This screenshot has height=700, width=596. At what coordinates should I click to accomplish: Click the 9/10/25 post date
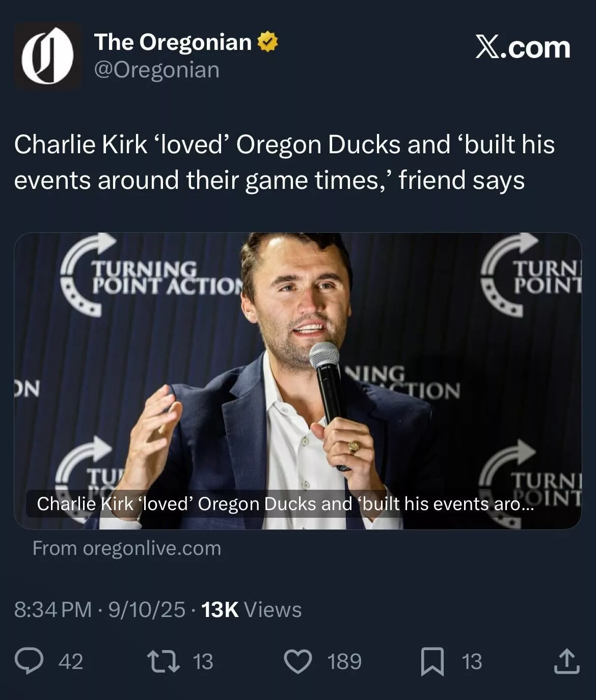(147, 609)
